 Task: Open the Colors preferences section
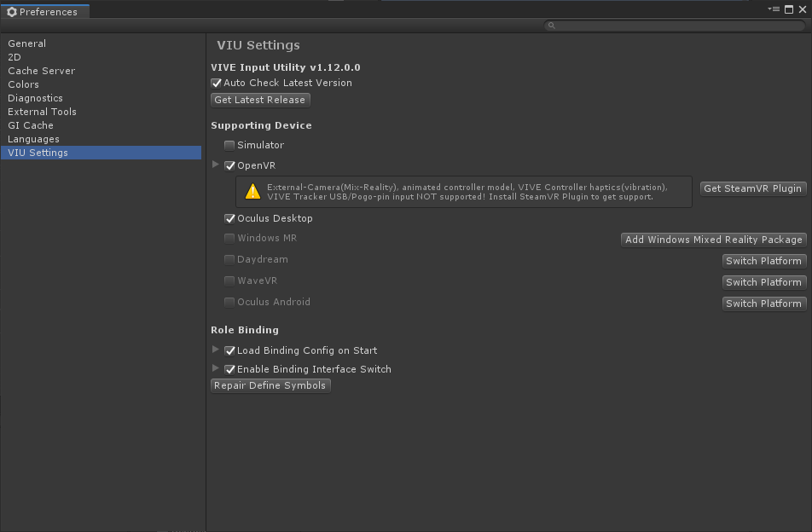(101, 84)
